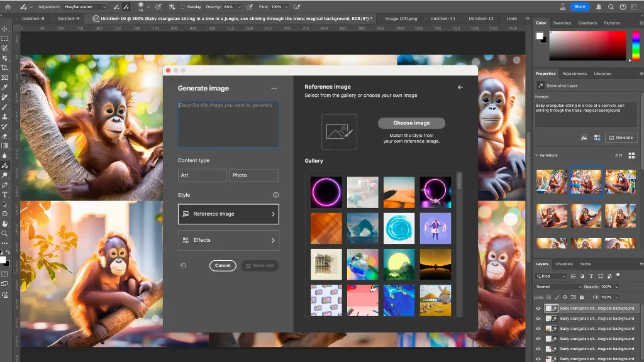Click the Home icon in the options bar
This screenshot has height=362, width=644.
pyautogui.click(x=8, y=6)
